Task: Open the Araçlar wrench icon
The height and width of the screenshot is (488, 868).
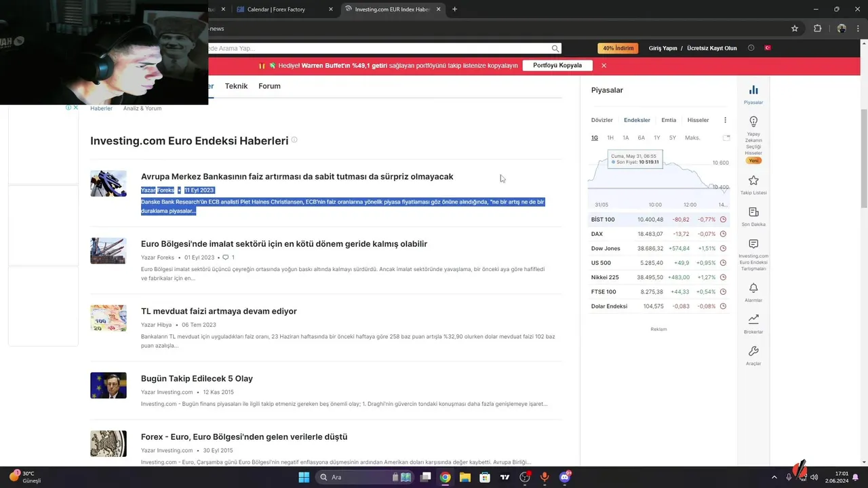Action: [x=753, y=351]
